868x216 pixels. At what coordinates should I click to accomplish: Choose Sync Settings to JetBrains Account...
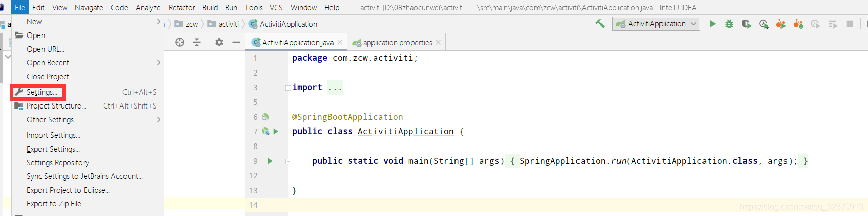tap(88, 176)
